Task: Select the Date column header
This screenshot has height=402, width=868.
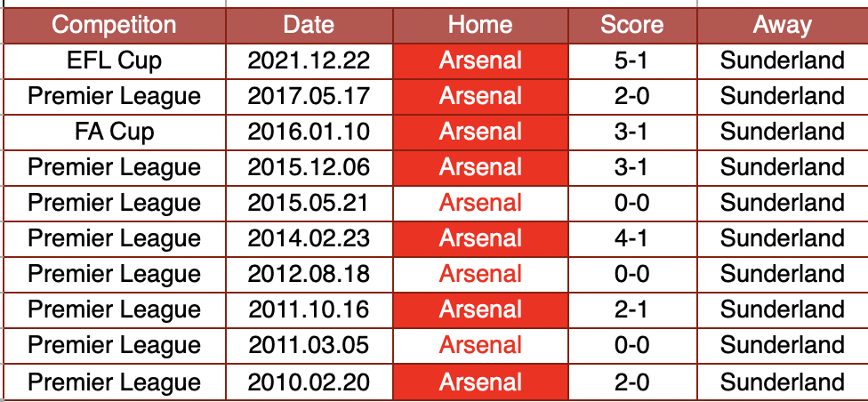Action: pyautogui.click(x=309, y=25)
